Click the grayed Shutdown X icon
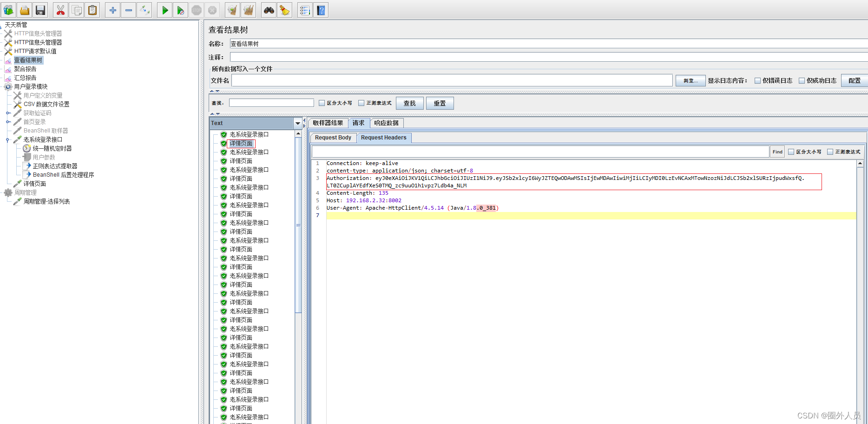Screen dimensions: 868x424 point(212,10)
